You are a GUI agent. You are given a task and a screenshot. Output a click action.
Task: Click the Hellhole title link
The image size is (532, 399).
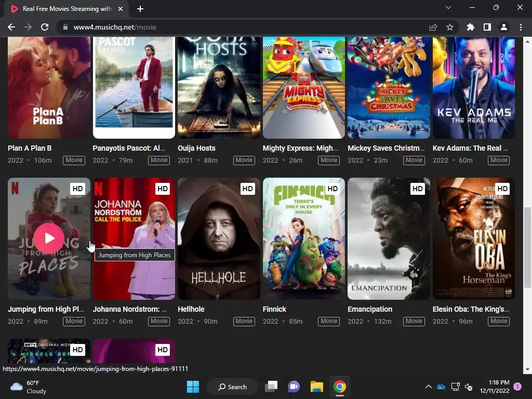(x=191, y=309)
